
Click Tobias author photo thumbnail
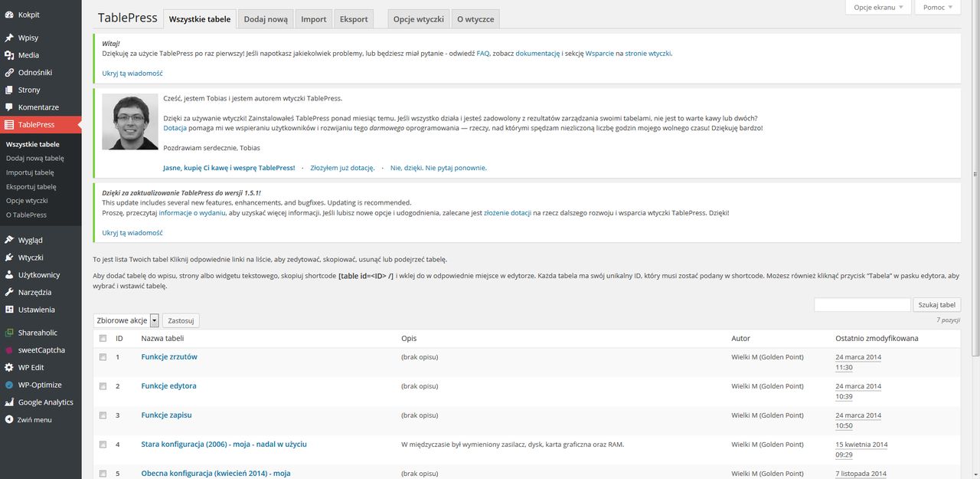coord(129,121)
